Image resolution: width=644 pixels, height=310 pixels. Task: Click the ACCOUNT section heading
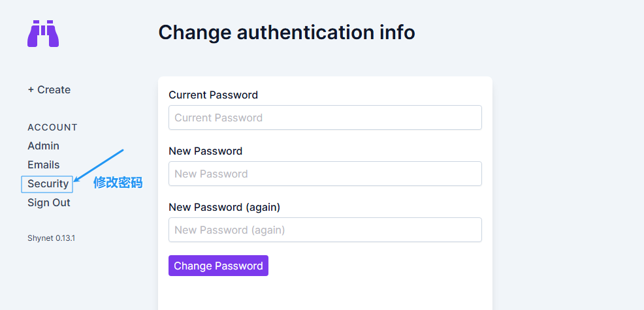click(52, 127)
